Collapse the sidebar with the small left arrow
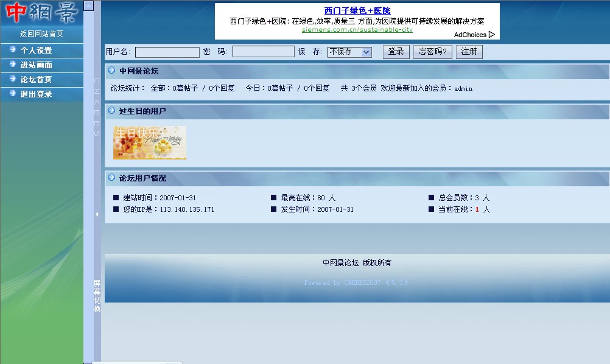The image size is (610, 364). (97, 214)
